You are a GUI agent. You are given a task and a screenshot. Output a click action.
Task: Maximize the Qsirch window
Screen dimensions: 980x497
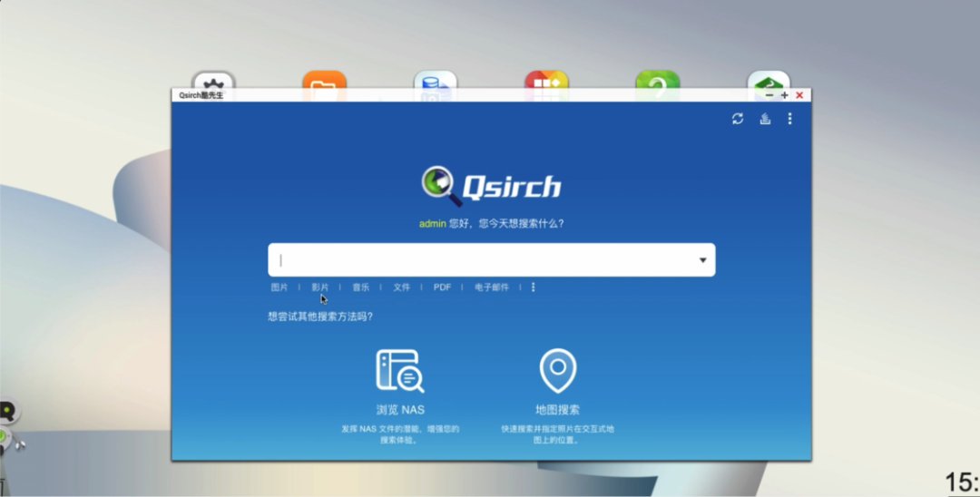coord(784,95)
